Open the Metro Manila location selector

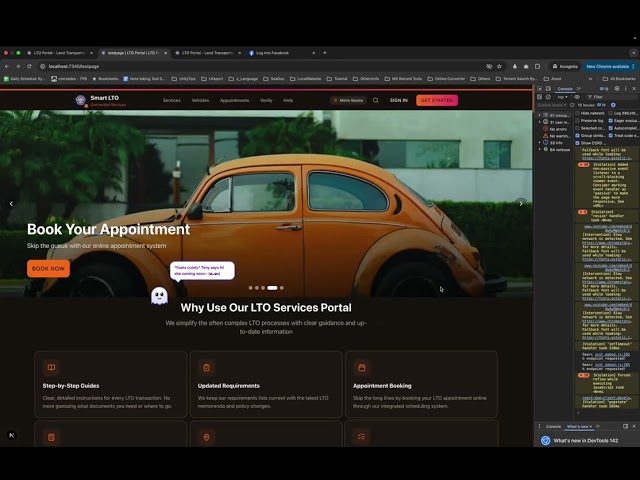point(348,100)
